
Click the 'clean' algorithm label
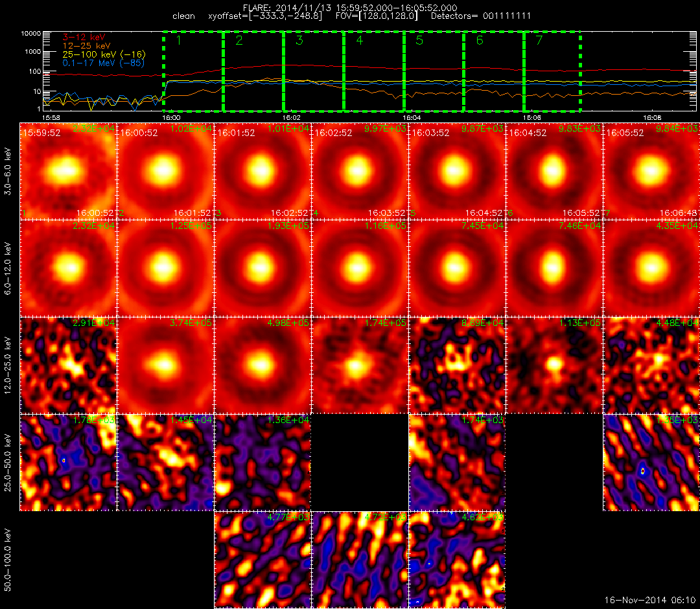pyautogui.click(x=183, y=16)
